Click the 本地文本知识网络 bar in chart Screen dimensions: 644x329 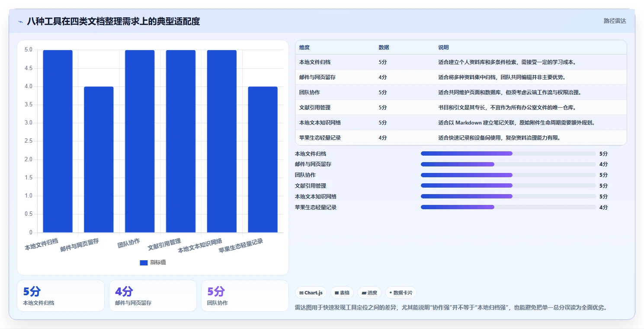click(x=222, y=141)
